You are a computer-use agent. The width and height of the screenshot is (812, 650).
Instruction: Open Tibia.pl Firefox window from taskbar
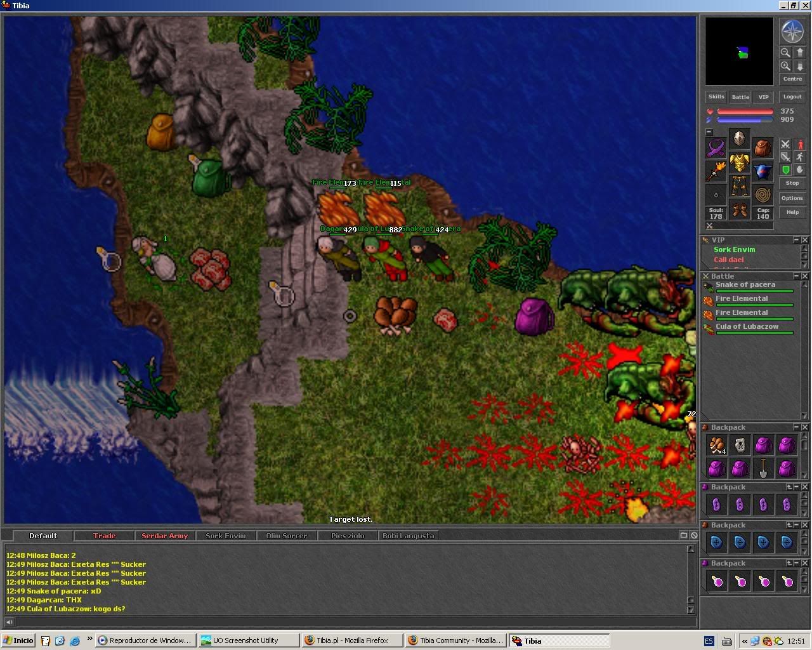coord(352,640)
